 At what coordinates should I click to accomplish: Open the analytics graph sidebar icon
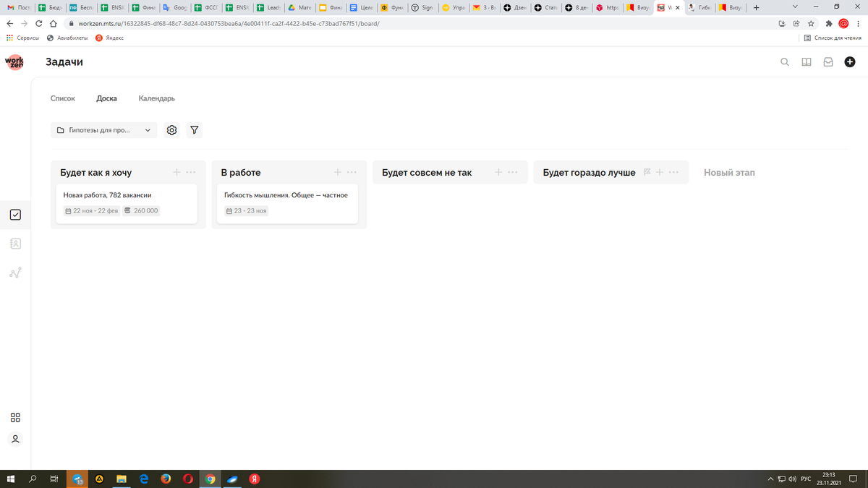point(15,273)
